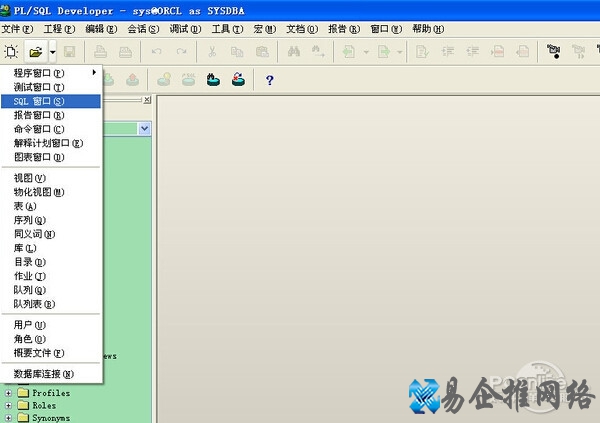Viewport: 600px width, 423px height.
Task: Click the Save floppy disk icon
Action: tap(69, 51)
